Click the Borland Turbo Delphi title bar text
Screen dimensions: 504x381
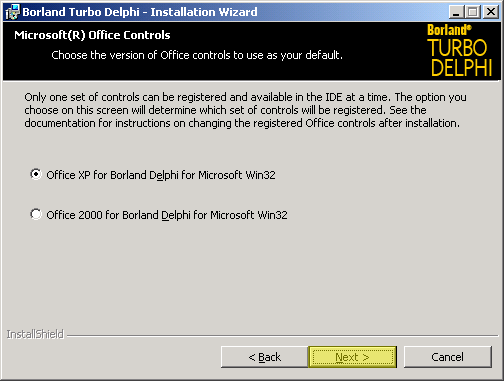click(x=140, y=12)
